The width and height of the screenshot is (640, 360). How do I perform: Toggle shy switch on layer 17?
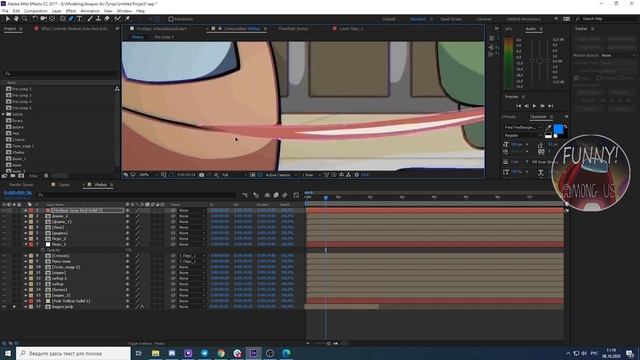point(127,307)
